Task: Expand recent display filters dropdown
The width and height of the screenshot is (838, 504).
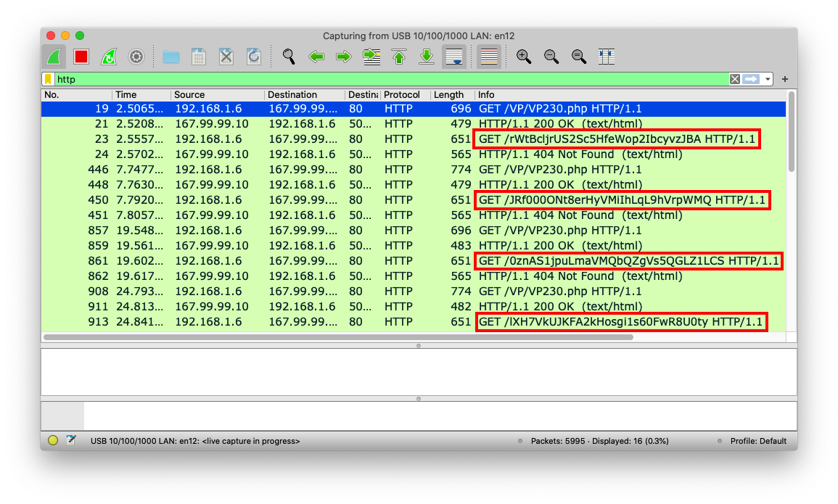Action: pos(768,79)
